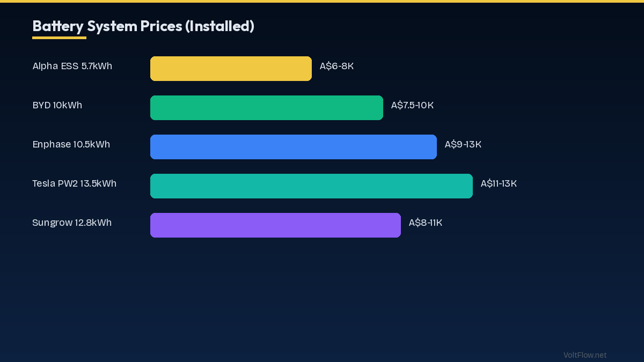This screenshot has height=362, width=644.
Task: Click the blue Enphase price bar
Action: point(294,147)
